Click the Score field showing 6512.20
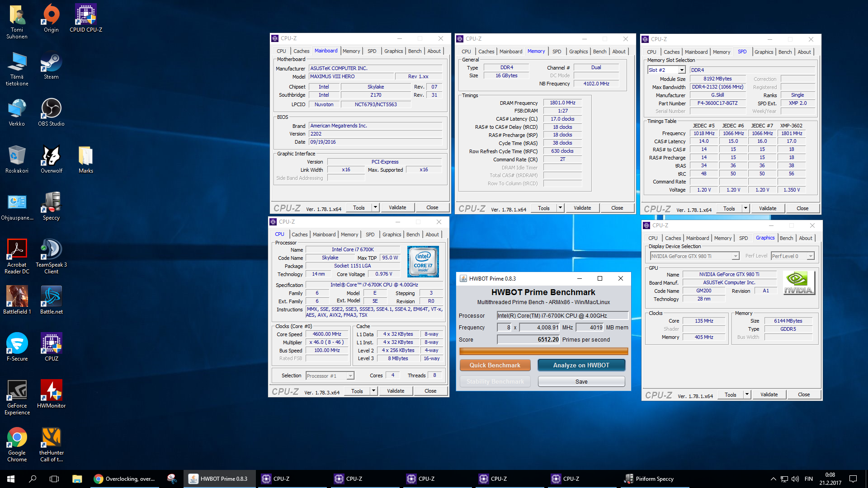This screenshot has height=488, width=868. point(528,339)
